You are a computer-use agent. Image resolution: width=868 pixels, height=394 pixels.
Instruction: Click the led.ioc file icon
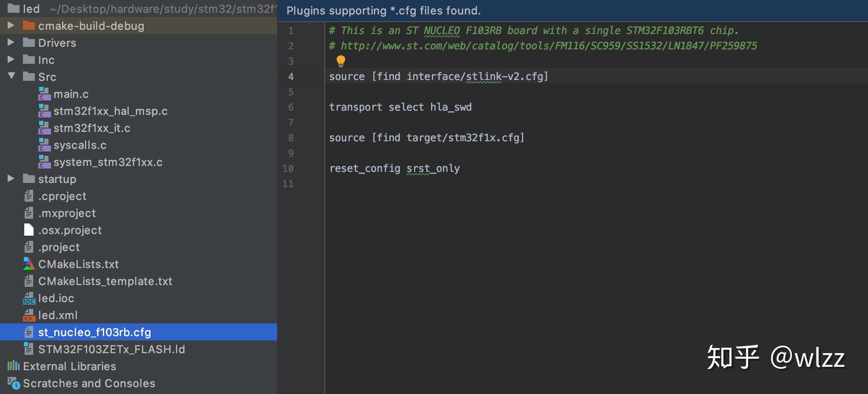click(28, 298)
